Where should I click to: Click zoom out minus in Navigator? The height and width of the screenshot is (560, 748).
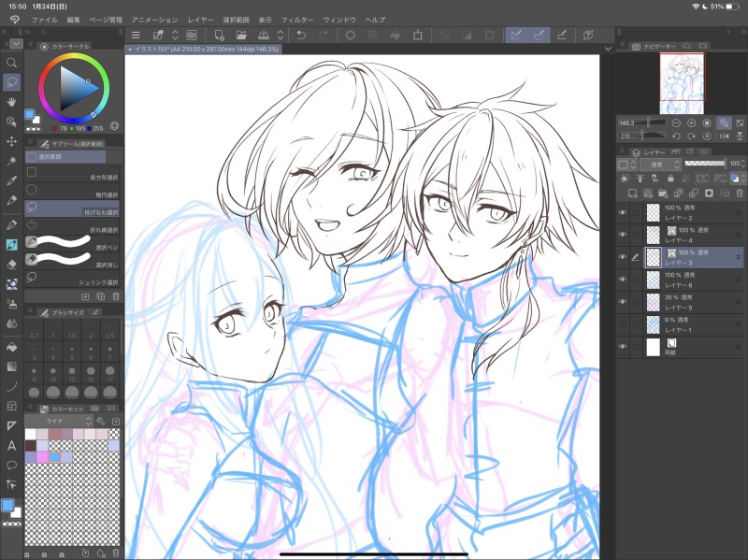point(676,123)
